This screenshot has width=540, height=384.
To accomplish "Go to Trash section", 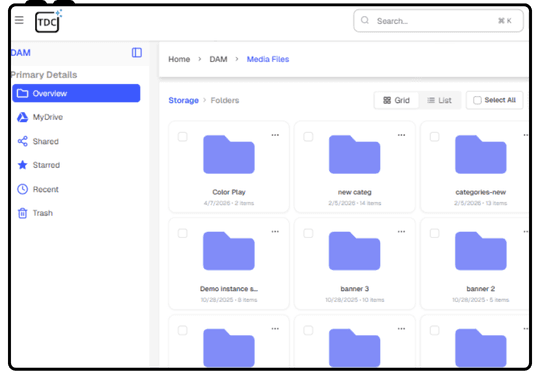I will (x=43, y=213).
